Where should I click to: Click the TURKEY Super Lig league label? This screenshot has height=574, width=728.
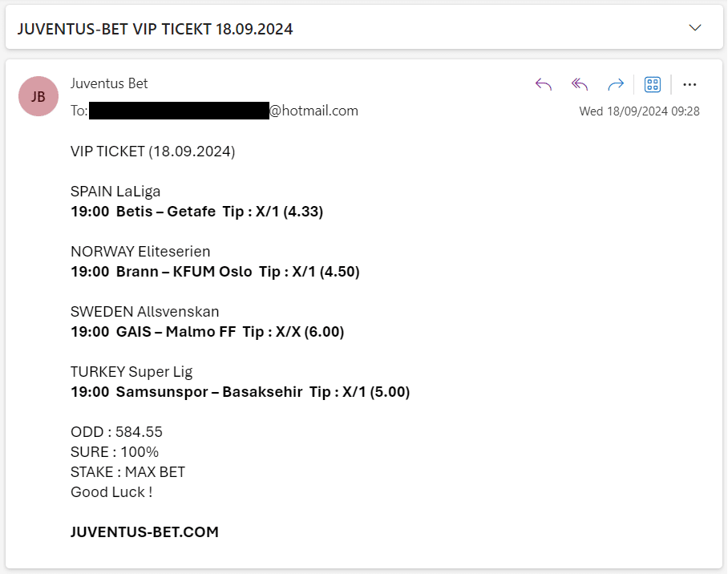point(131,372)
